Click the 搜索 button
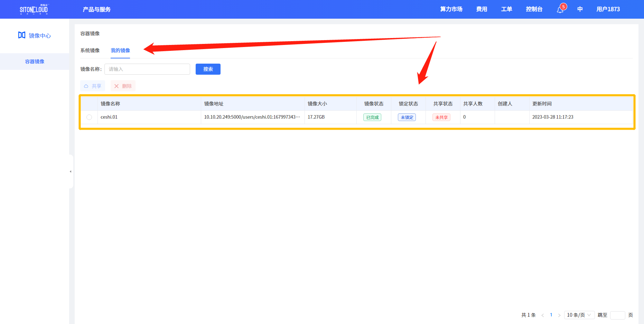The image size is (644, 324). click(x=208, y=69)
